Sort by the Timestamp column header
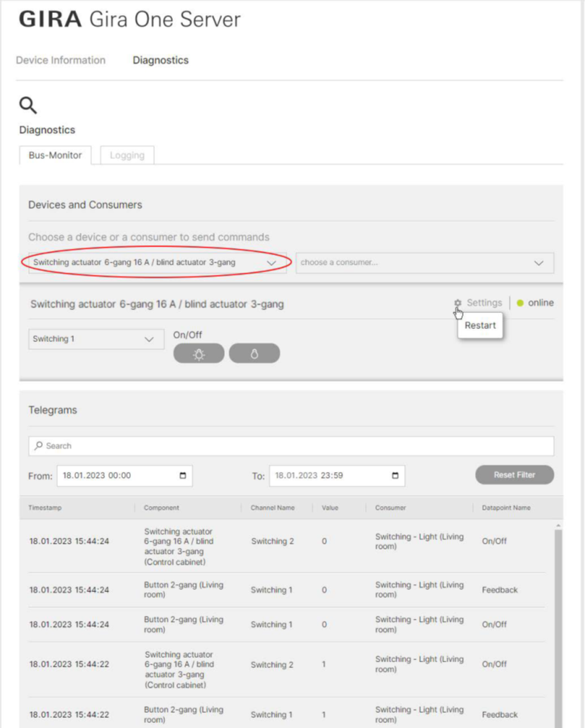Viewport: 585px width, 728px height. point(45,508)
